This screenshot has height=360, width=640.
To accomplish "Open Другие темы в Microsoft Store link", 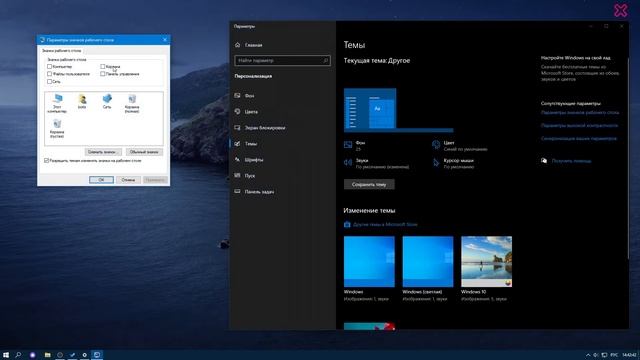I will point(385,224).
